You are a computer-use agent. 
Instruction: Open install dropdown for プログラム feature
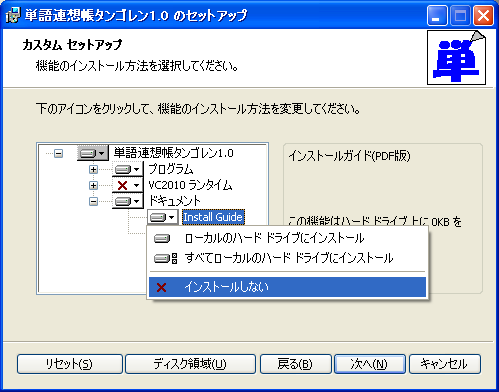click(x=128, y=169)
